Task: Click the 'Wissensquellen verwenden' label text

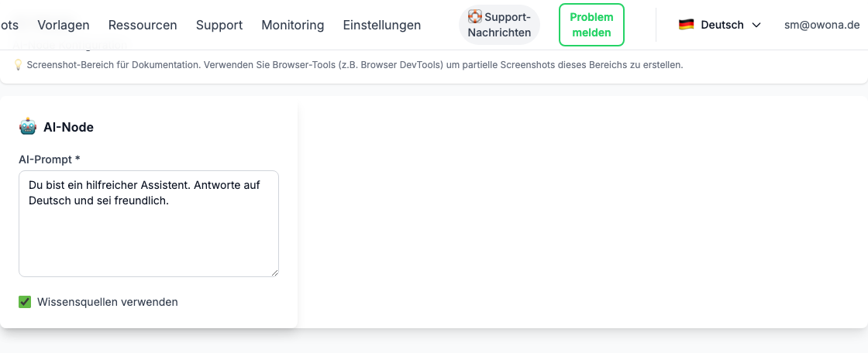Action: point(108,302)
